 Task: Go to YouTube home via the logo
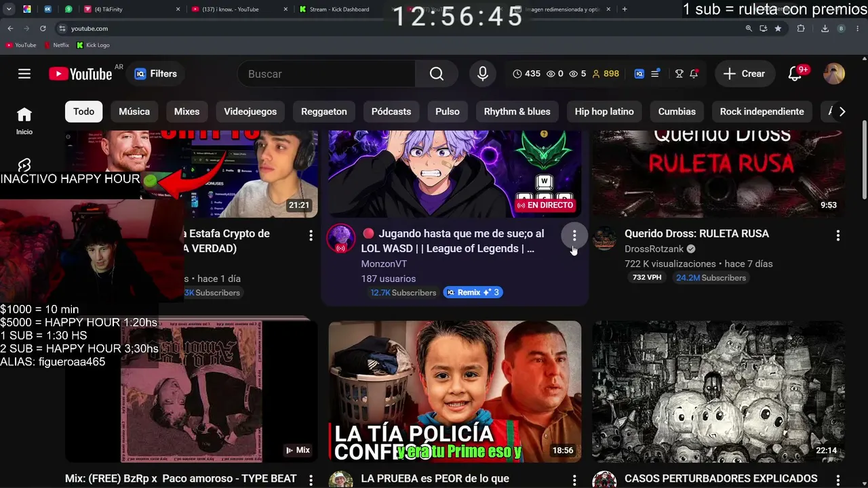pyautogui.click(x=81, y=74)
